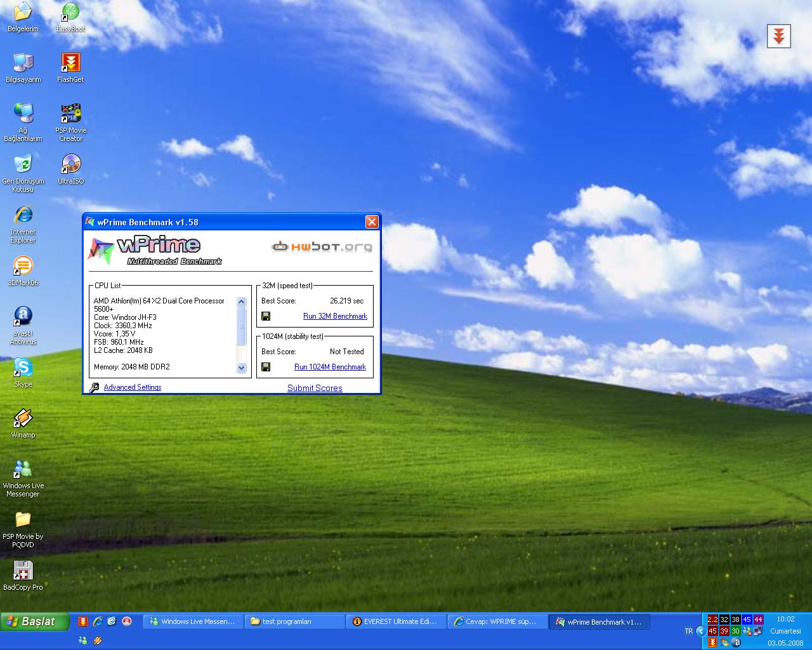Screen dimensions: 812x650
Task: Click the blue 45 sensor tray icon
Action: (x=747, y=620)
